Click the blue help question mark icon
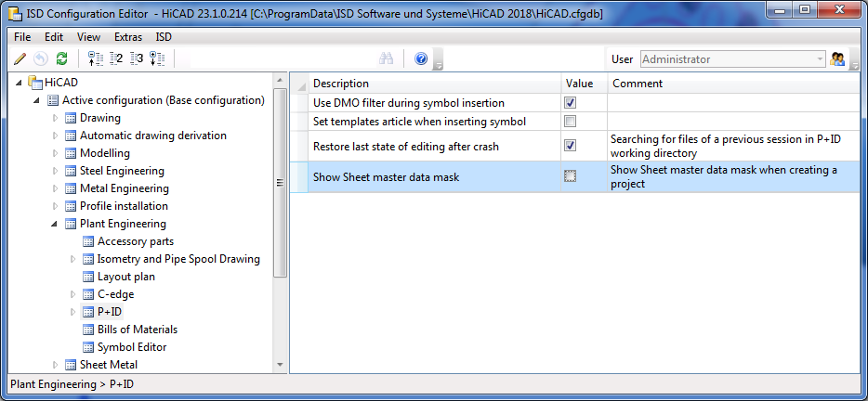The width and height of the screenshot is (868, 401). pos(421,58)
